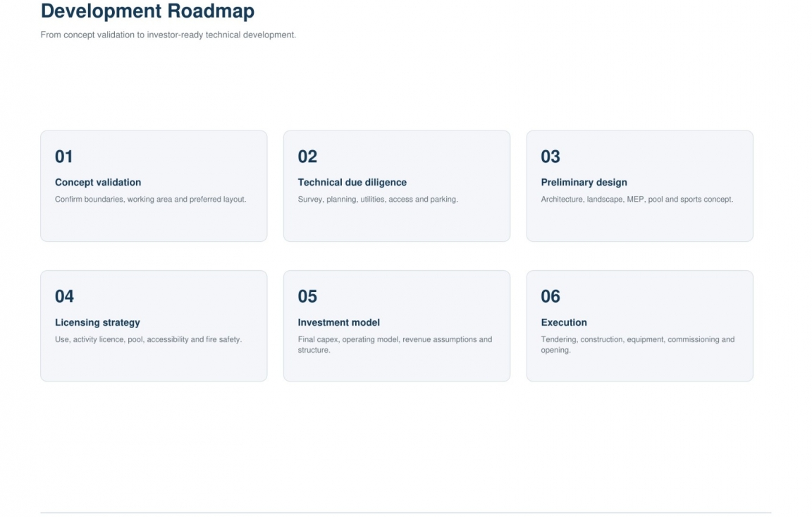
Task: Click step number "04"
Action: 64,296
